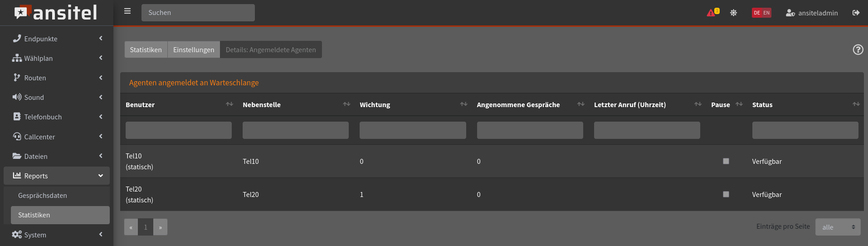Screen dimensions: 868x246
Task: Sort by the Benutzer column arrows
Action: pyautogui.click(x=229, y=104)
